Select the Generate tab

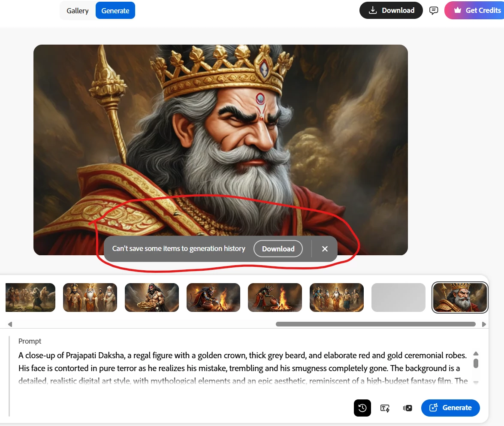coord(115,11)
